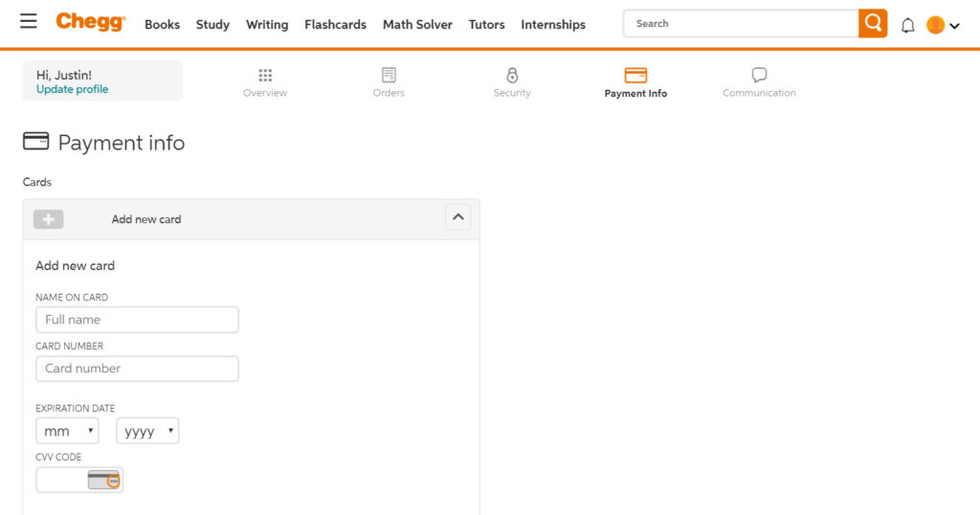
Task: Go to Flashcards in top navigation
Action: 335,25
